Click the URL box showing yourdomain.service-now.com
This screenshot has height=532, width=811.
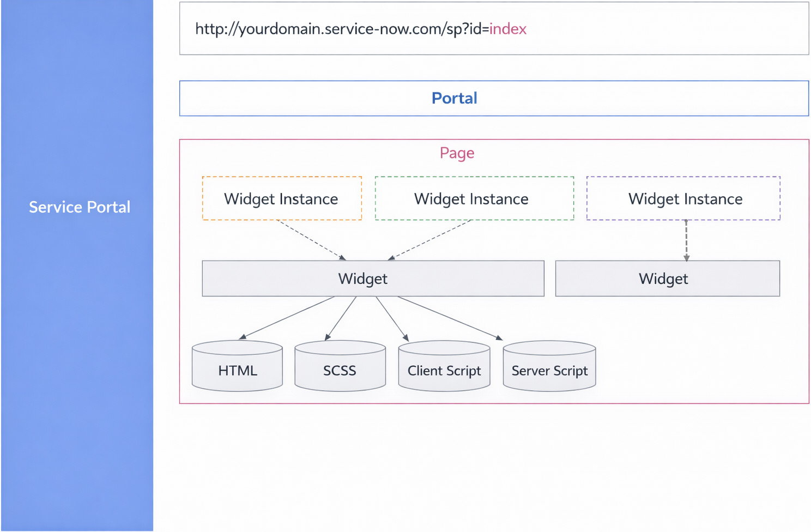click(494, 28)
